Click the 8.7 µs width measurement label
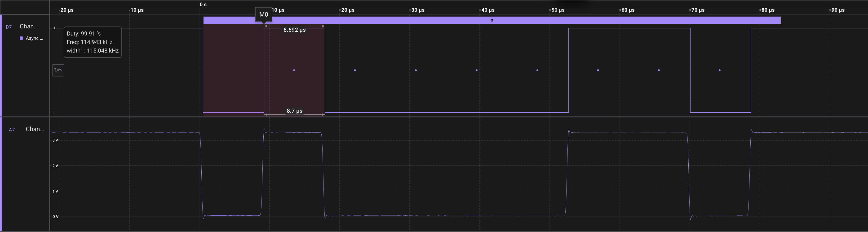Screen dimensions: 868x232 294,111
